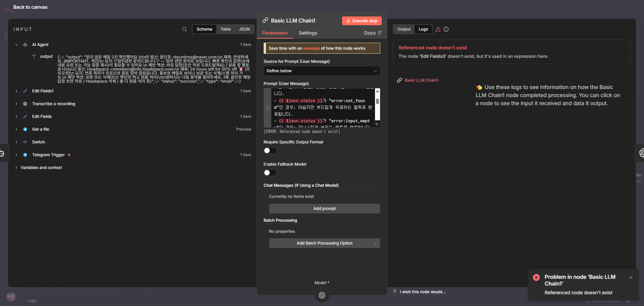Switch input view to Schema
Viewport: 644px width, 306px height.
point(204,29)
